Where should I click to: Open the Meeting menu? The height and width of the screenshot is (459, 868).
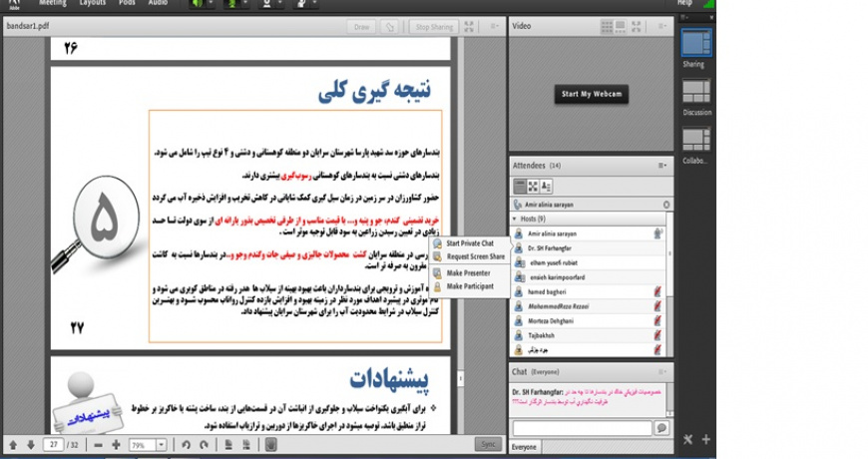coord(53,3)
